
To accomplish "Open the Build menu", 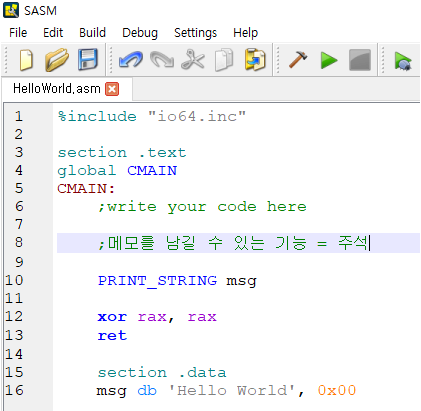I will click(x=92, y=33).
